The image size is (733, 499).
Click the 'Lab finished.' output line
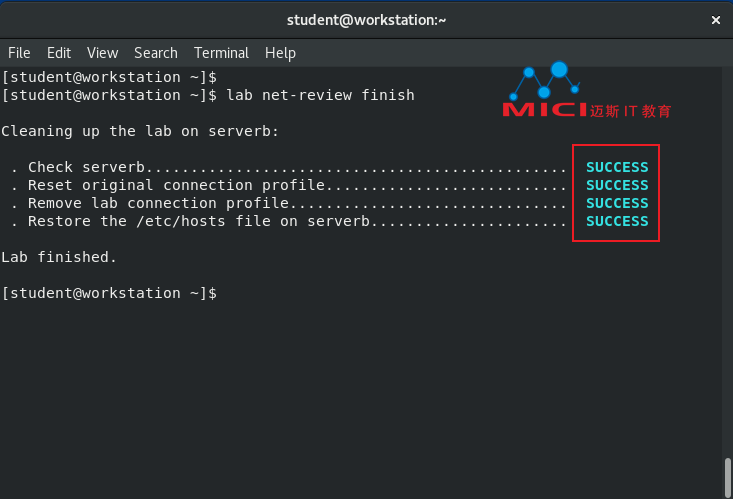click(x=59, y=257)
